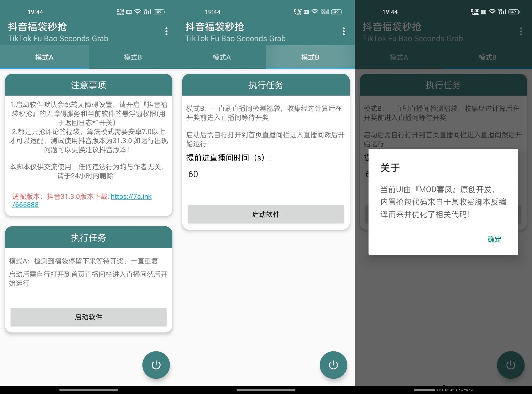Click the MOD喜凤 credit text in dialog
Image resolution: width=532 pixels, height=394 pixels.
coord(436,189)
